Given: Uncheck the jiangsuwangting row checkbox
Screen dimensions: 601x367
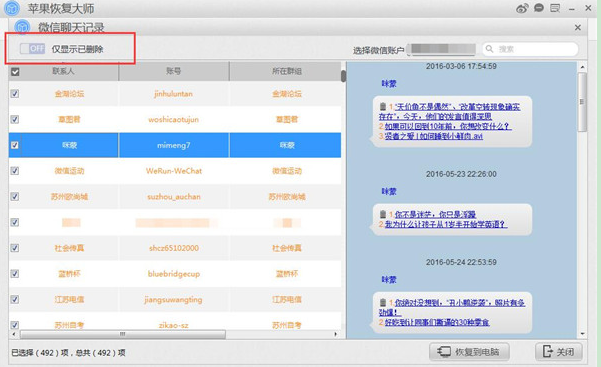Looking at the screenshot, I should point(15,299).
